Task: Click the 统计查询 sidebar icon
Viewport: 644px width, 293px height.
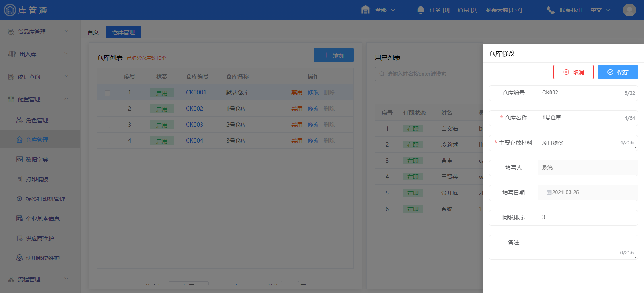Action: coord(11,77)
